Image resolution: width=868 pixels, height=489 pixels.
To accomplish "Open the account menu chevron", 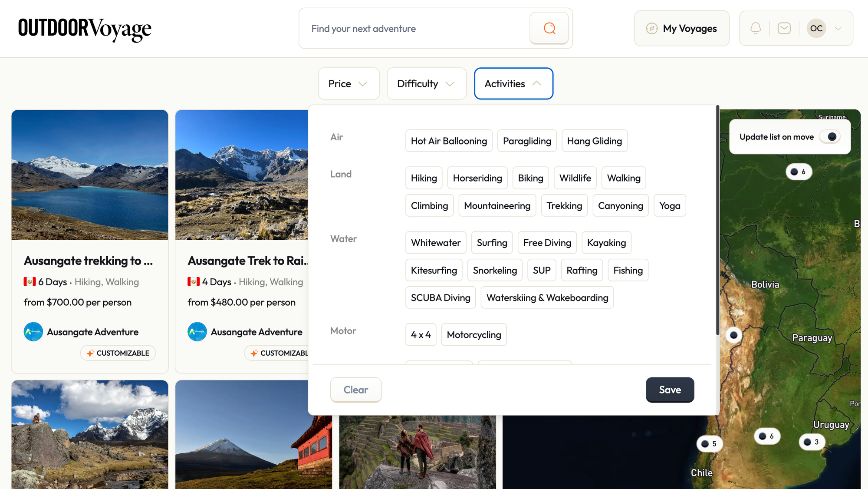I will pyautogui.click(x=838, y=29).
